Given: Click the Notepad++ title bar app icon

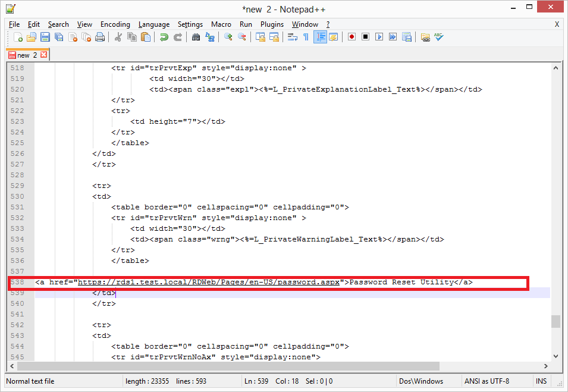Looking at the screenshot, I should coord(11,9).
